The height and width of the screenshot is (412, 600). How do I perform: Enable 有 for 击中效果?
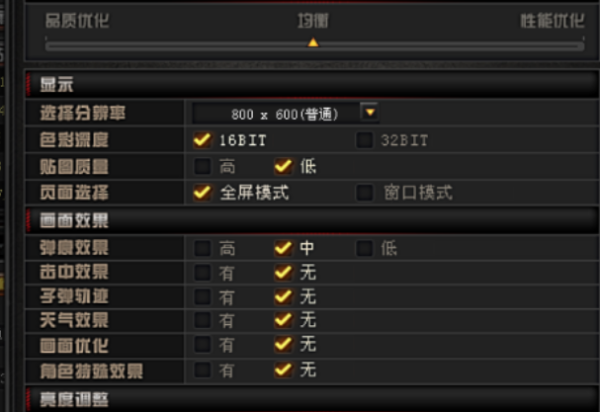[x=202, y=272]
